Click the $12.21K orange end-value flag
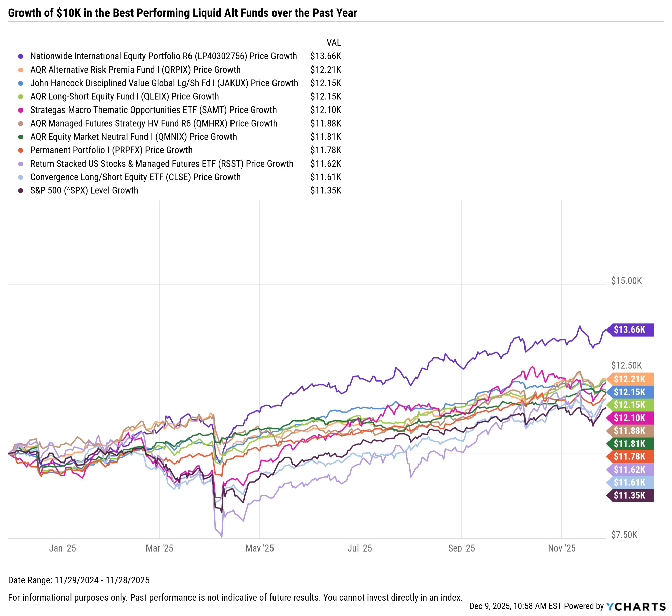 (630, 379)
